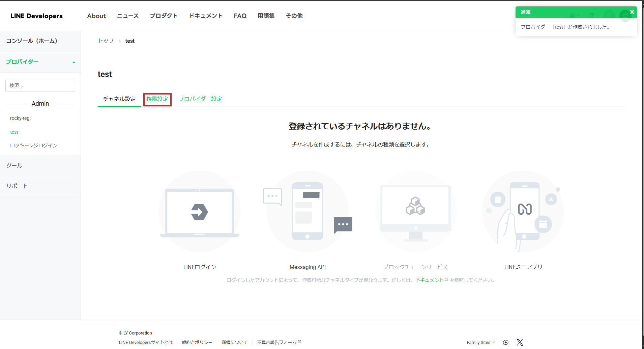Select the LINE Login channel illustration
The image size is (644, 349).
200,211
